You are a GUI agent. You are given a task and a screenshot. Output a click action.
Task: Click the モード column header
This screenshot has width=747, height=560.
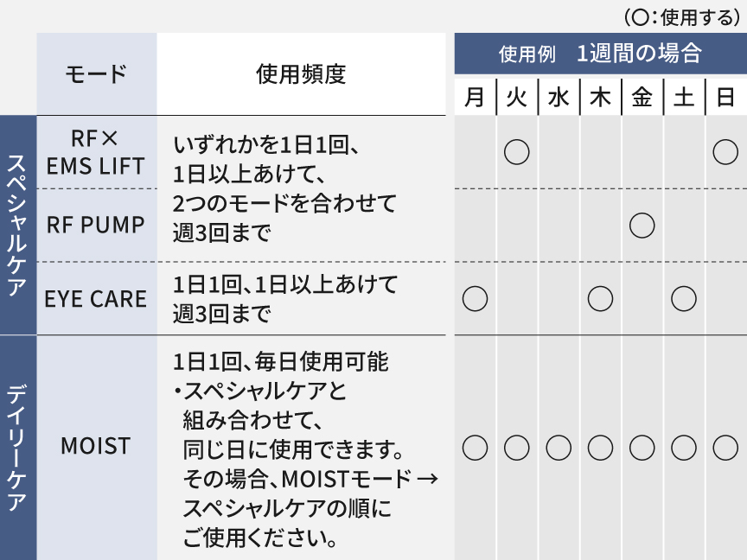click(x=96, y=74)
